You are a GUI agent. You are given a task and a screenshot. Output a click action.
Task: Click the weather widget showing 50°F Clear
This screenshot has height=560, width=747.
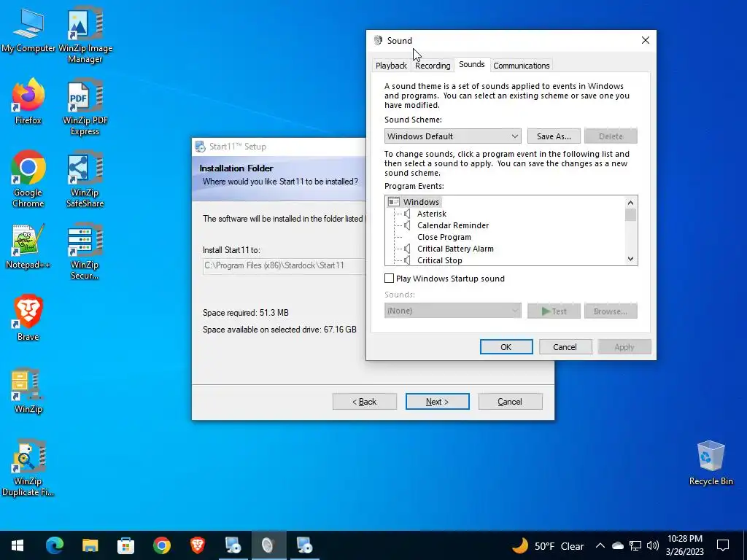[x=547, y=545]
